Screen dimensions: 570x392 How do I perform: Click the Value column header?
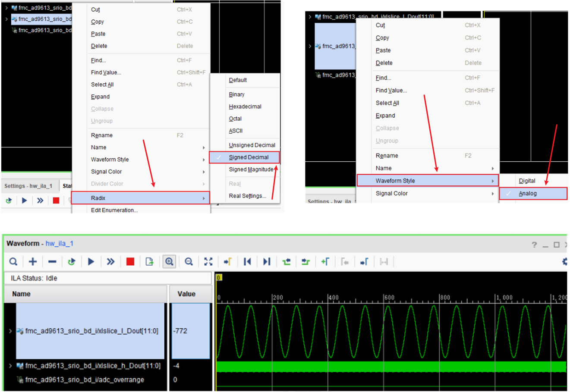[191, 294]
